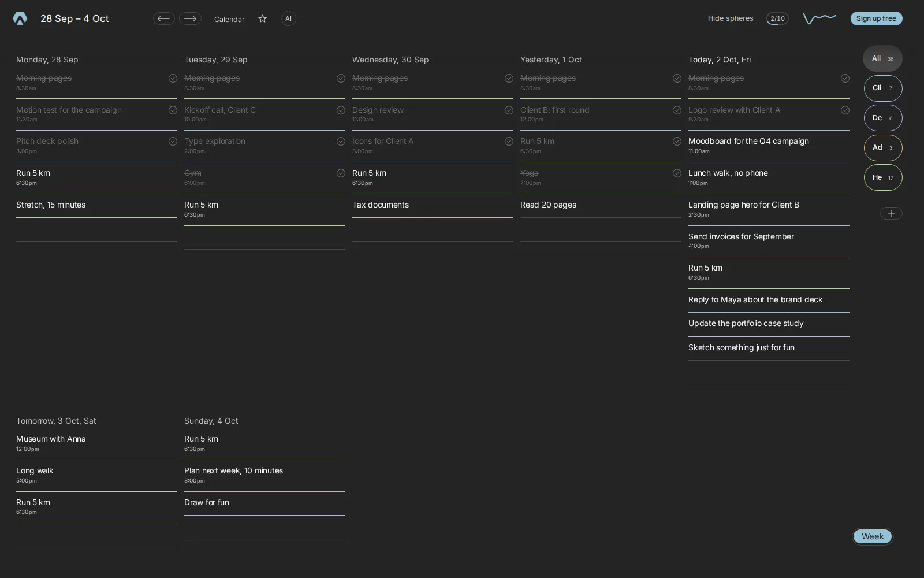
Task: Add new task under Sunday's list
Action: [x=264, y=528]
